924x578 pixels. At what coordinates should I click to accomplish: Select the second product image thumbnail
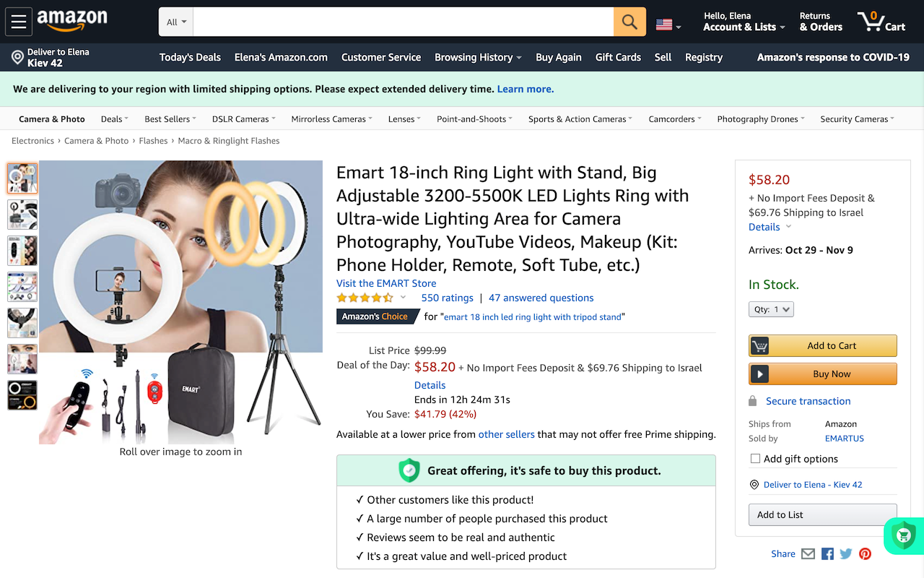[22, 215]
